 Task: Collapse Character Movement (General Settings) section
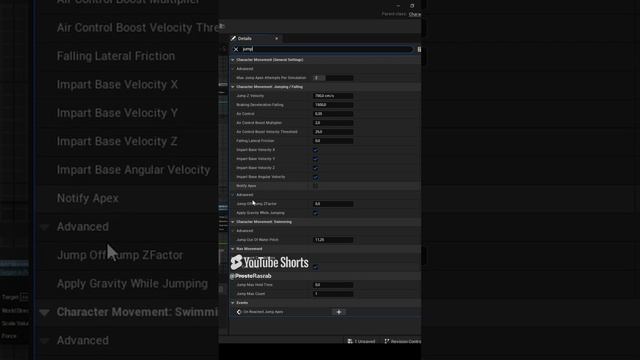(233, 60)
